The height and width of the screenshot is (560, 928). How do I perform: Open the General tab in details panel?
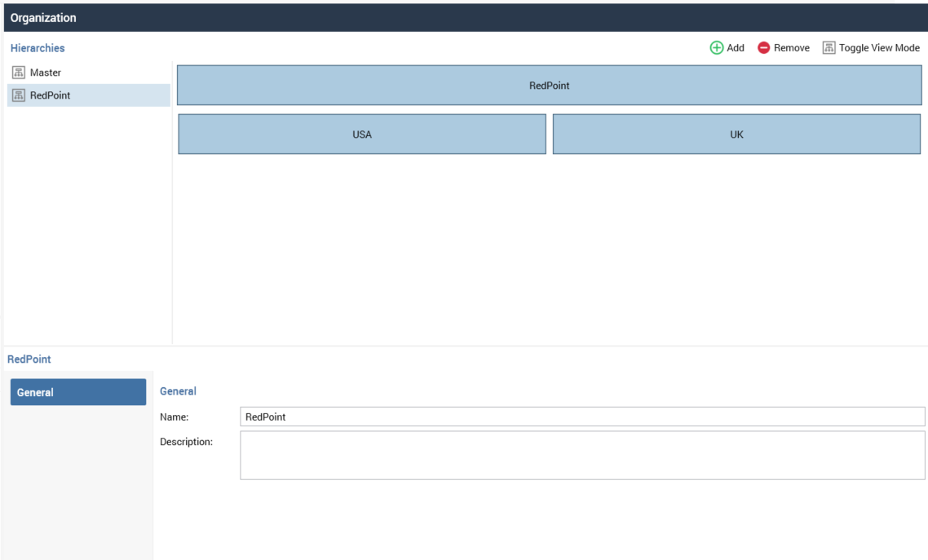(x=78, y=392)
